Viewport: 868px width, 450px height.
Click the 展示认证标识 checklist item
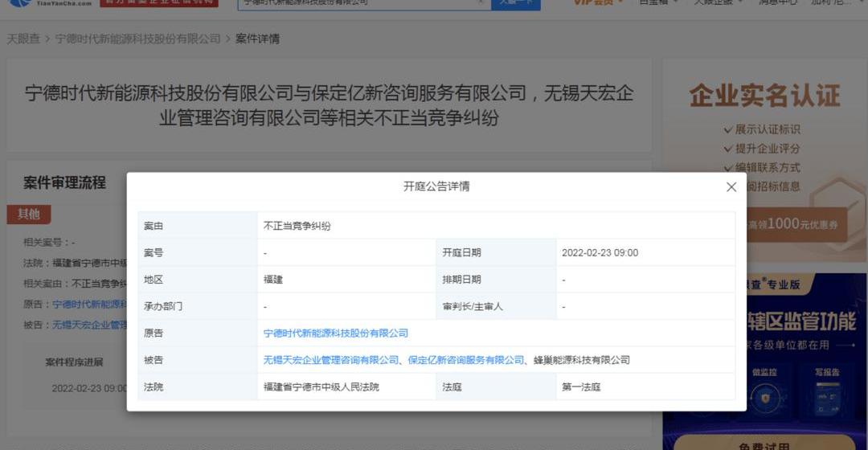(762, 129)
